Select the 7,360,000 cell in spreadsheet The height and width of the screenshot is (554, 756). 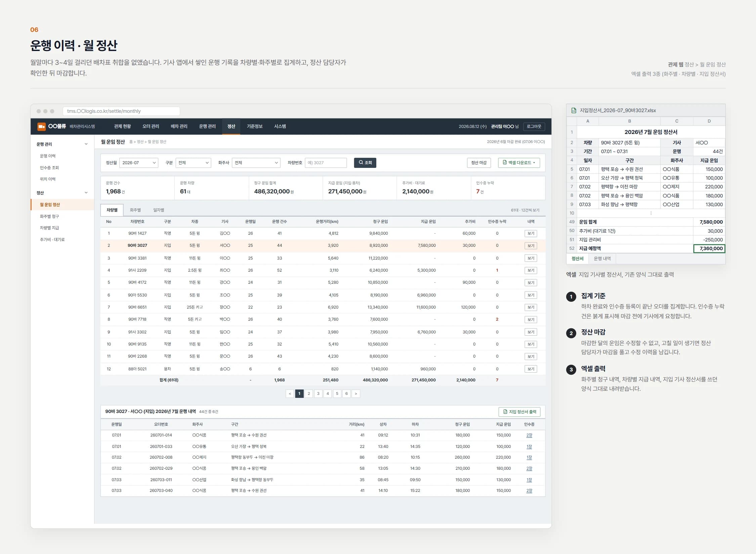pos(709,248)
